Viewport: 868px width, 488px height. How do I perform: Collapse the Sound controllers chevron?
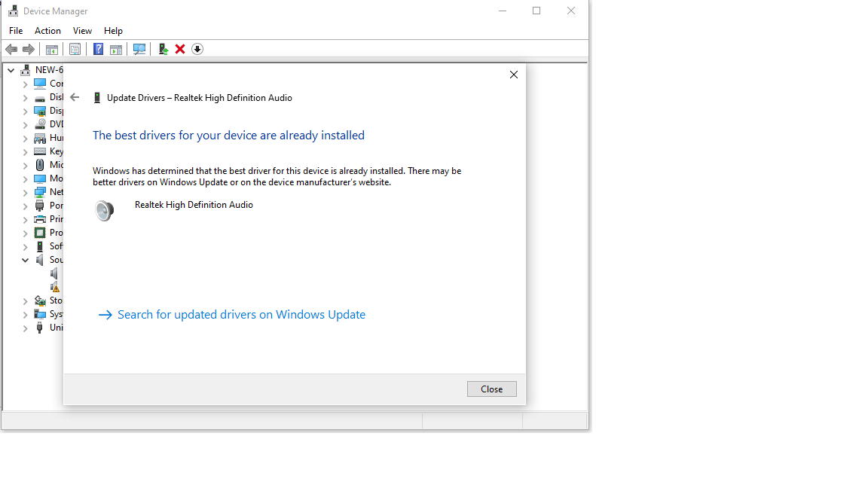pos(25,260)
